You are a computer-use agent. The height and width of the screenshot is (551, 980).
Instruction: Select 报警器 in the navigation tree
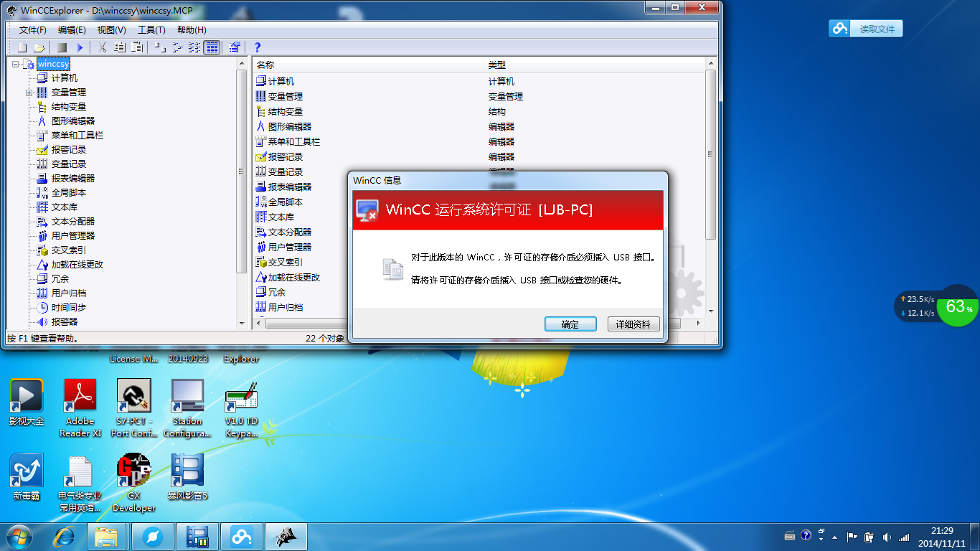(65, 322)
